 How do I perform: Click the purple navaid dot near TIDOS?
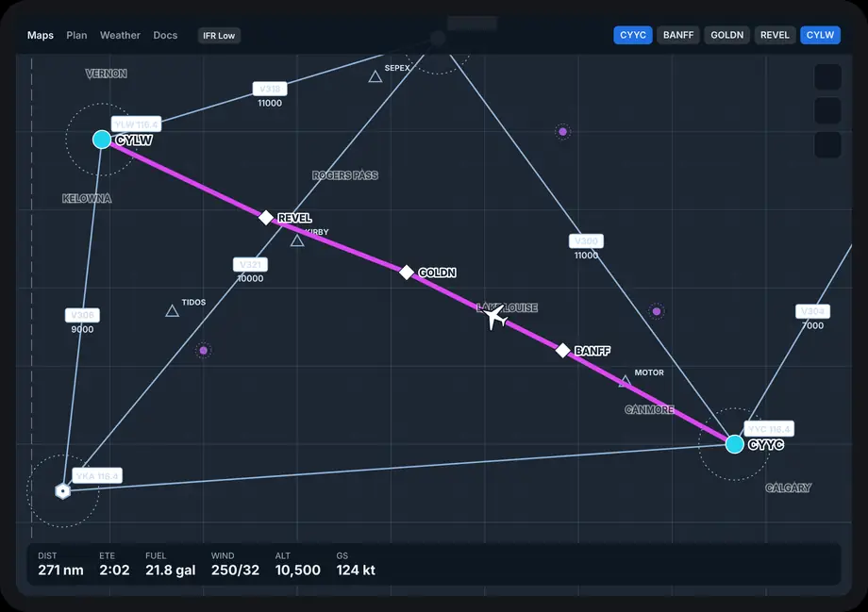pos(203,350)
